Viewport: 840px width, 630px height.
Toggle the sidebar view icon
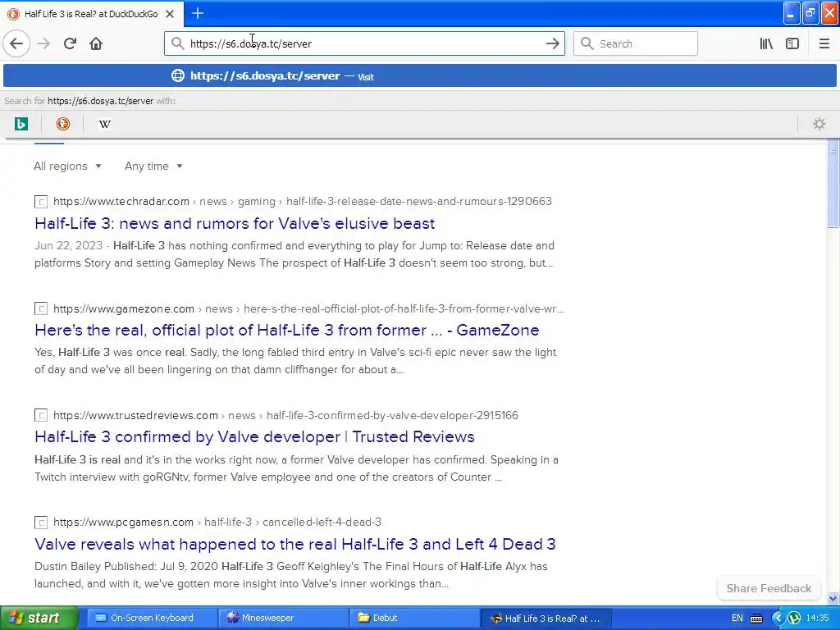(792, 43)
